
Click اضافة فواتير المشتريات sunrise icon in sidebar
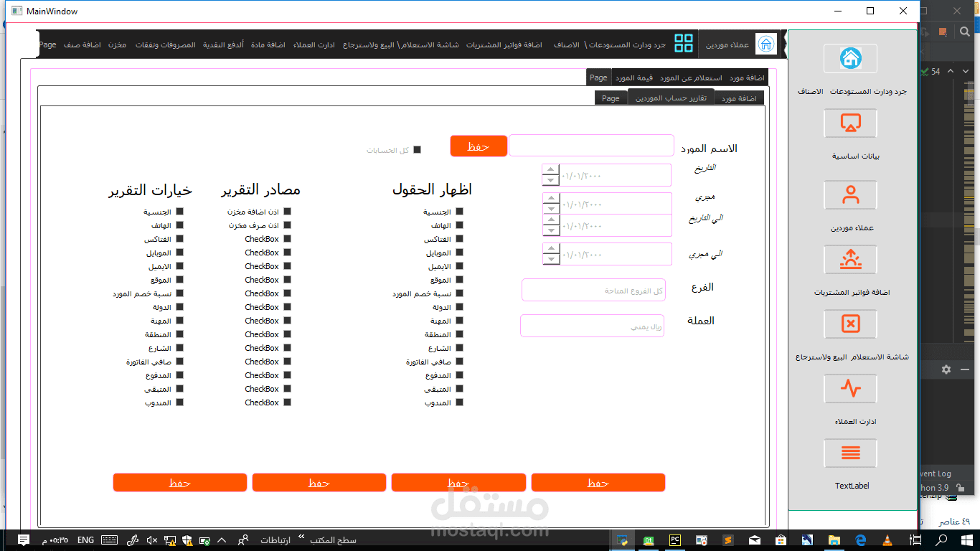(850, 259)
